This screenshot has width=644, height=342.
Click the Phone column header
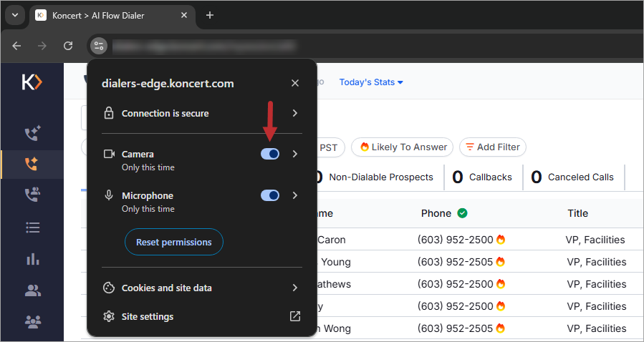[436, 213]
